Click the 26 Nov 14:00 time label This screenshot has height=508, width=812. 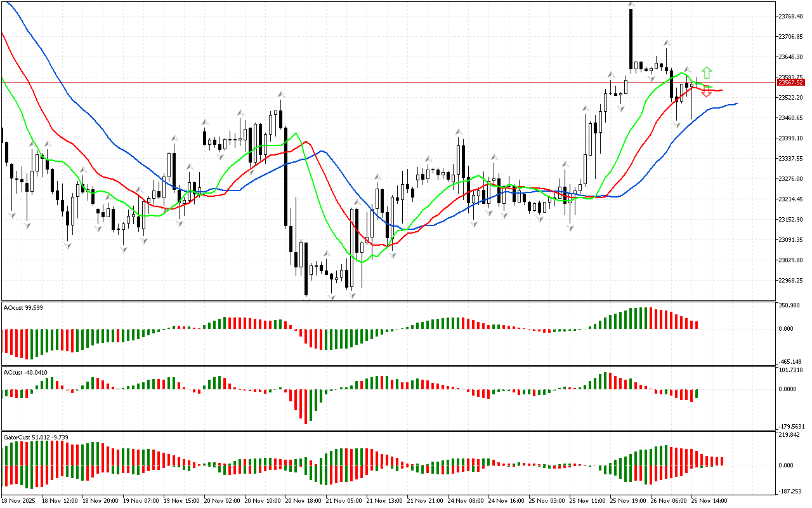pyautogui.click(x=709, y=500)
